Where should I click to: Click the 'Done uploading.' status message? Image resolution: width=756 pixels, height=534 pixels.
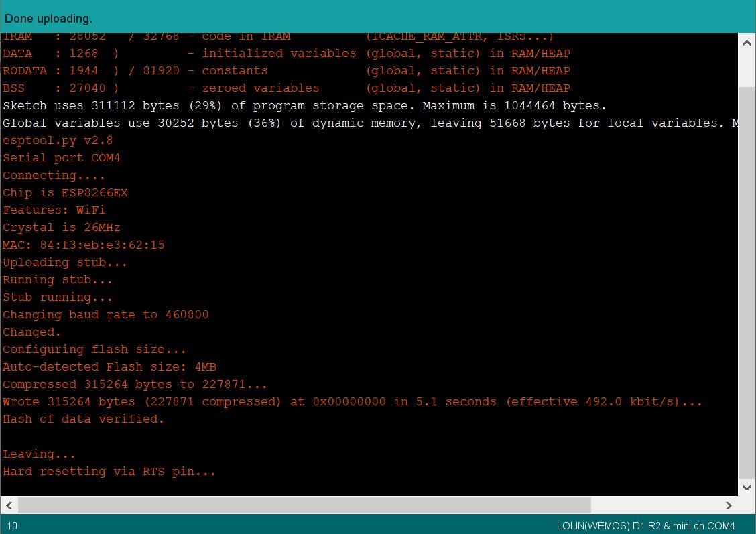(48, 19)
